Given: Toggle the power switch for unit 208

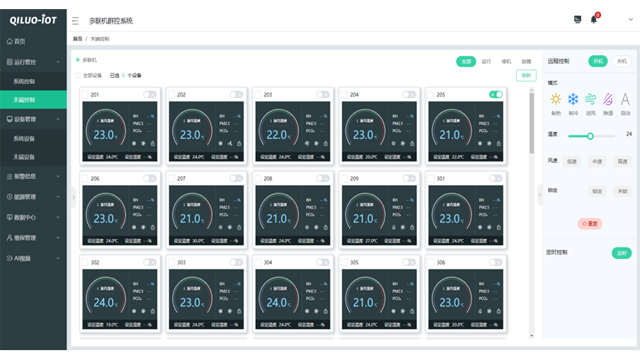Looking at the screenshot, I should 323,178.
